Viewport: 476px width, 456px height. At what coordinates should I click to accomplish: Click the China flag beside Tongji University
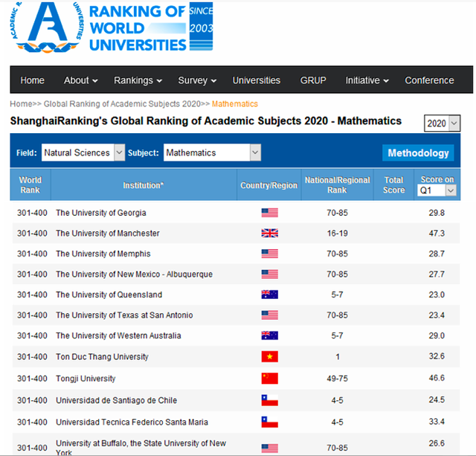point(269,379)
